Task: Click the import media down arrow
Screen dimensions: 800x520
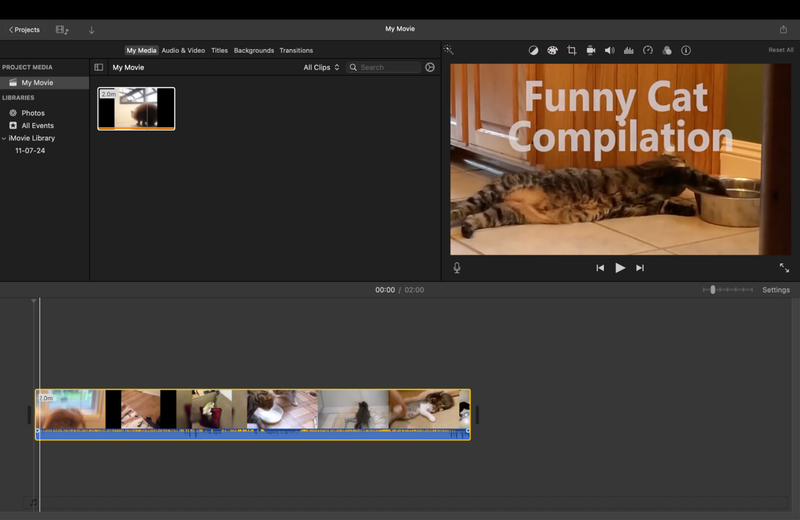Action: (x=91, y=30)
